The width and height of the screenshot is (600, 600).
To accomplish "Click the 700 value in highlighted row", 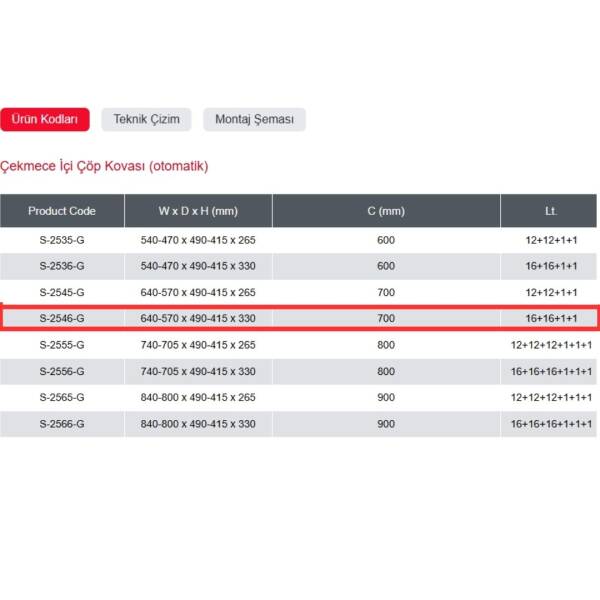I will (x=386, y=318).
